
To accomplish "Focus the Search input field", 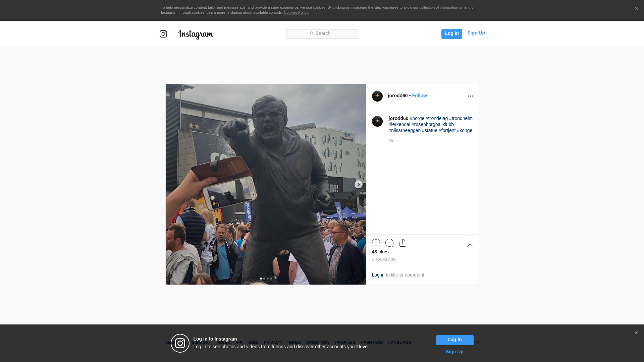I will click(x=322, y=34).
